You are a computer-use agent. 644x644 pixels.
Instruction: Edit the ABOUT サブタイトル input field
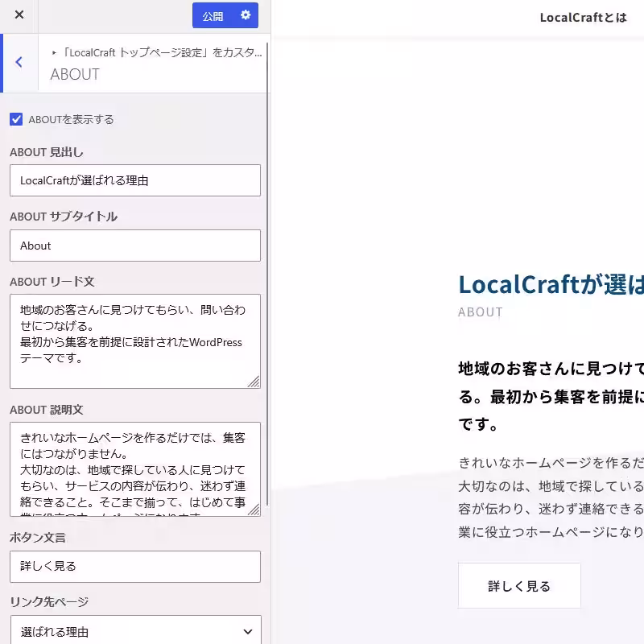pyautogui.click(x=135, y=246)
